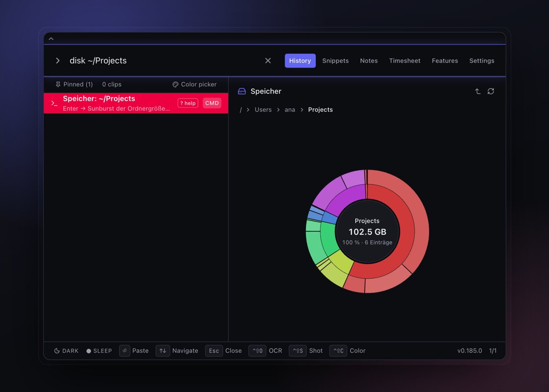549x392 pixels.
Task: Click the terminal prompt icon in the result row
Action: 54,103
